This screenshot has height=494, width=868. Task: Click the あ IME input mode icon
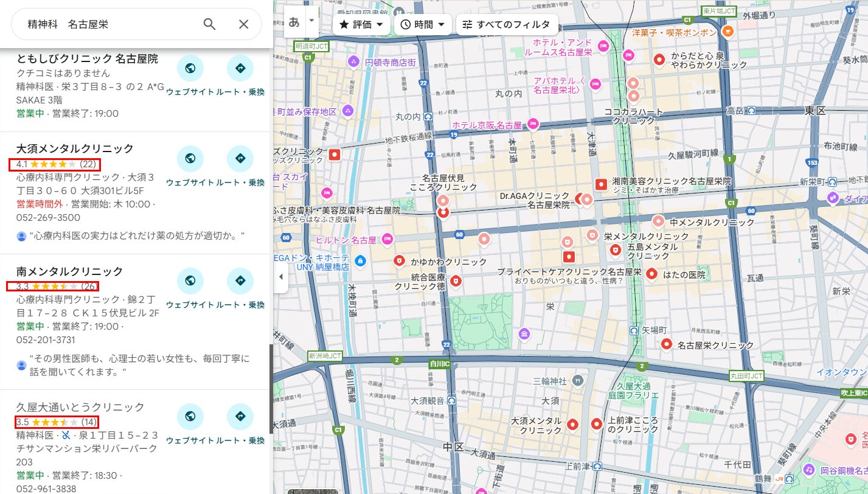[x=293, y=20]
